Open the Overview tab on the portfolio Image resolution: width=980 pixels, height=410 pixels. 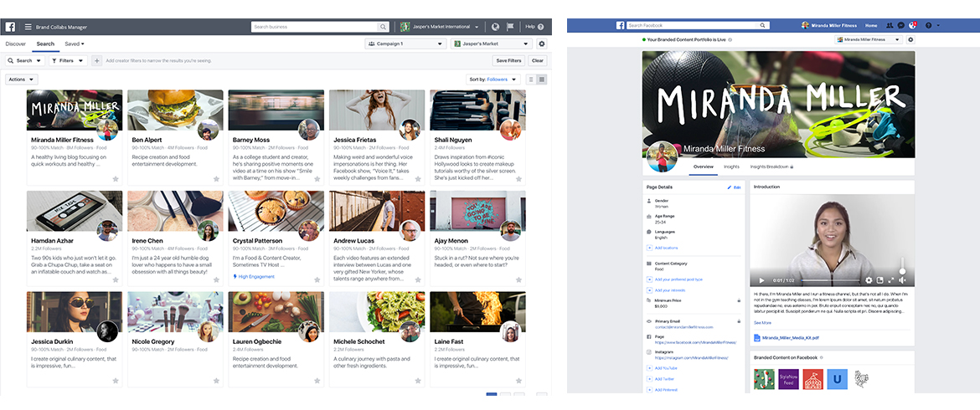pos(703,167)
